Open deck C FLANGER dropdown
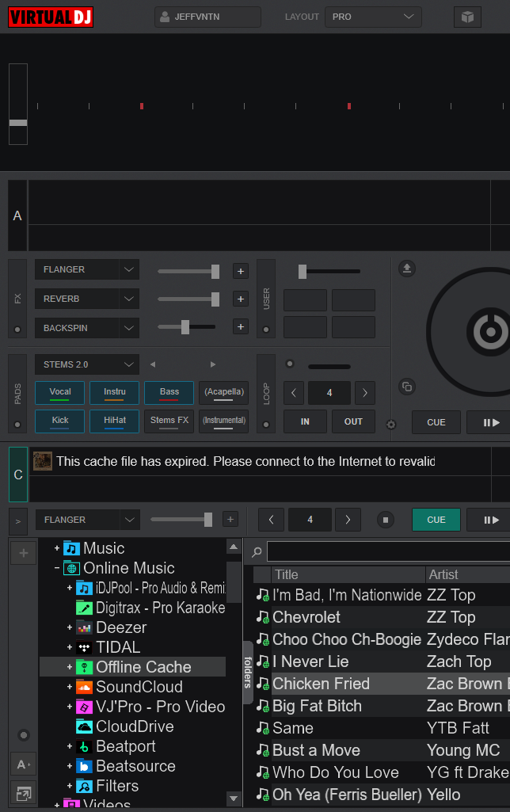Viewport: 510px width, 812px height. coord(87,520)
